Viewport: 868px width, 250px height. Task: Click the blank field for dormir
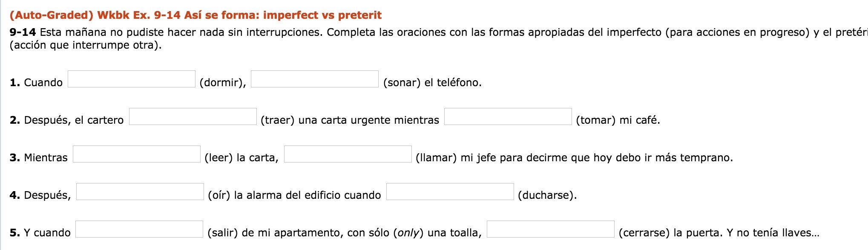(132, 79)
